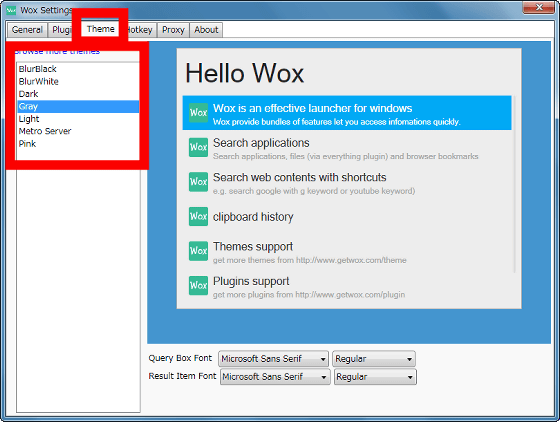Choose the Light theme
Screen dimensions: 560x422
coord(78,119)
